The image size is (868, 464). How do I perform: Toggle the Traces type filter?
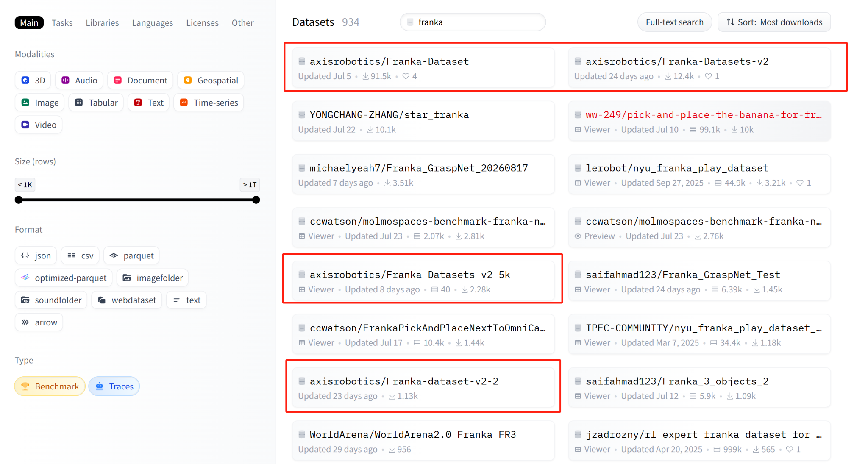[x=114, y=386]
